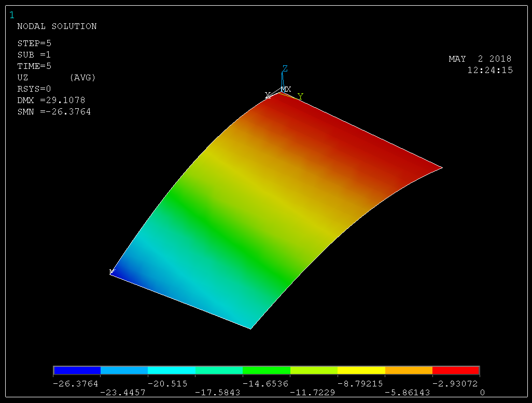Click the -5.86143 legend value

(x=408, y=393)
